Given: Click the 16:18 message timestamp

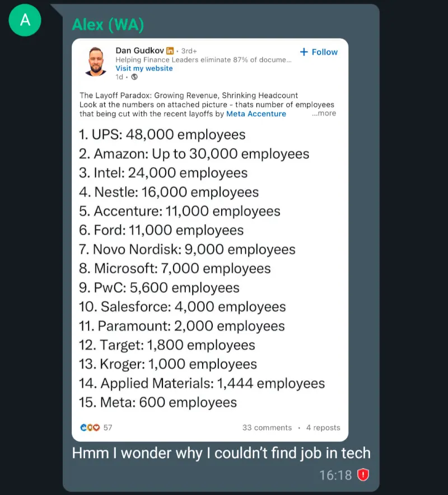Looking at the screenshot, I should click(x=335, y=475).
